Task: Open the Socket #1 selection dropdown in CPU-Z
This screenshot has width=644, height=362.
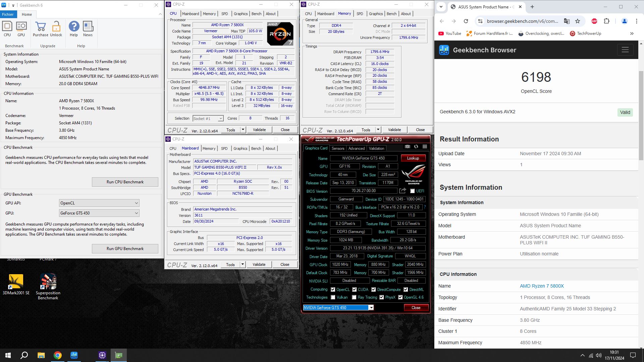Action: (208, 119)
